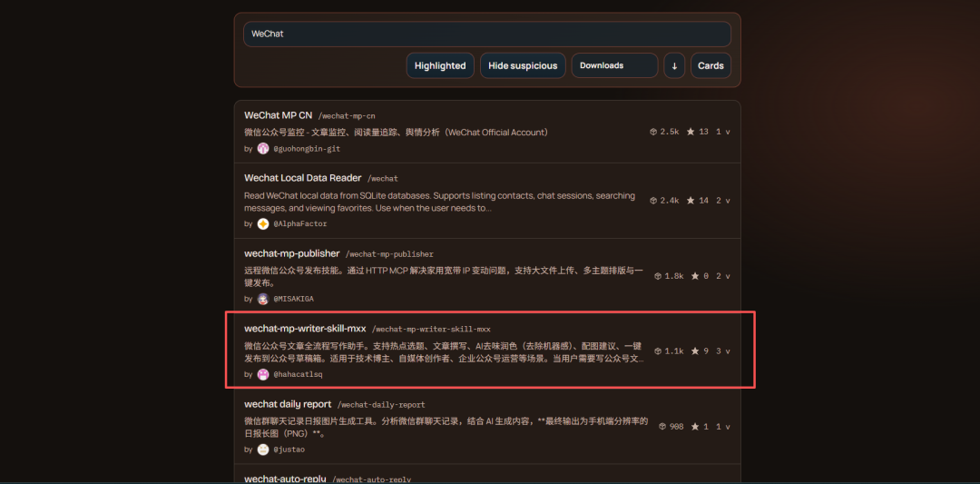Open author @AlphaFactor profile
This screenshot has width=980, height=484.
click(x=300, y=224)
